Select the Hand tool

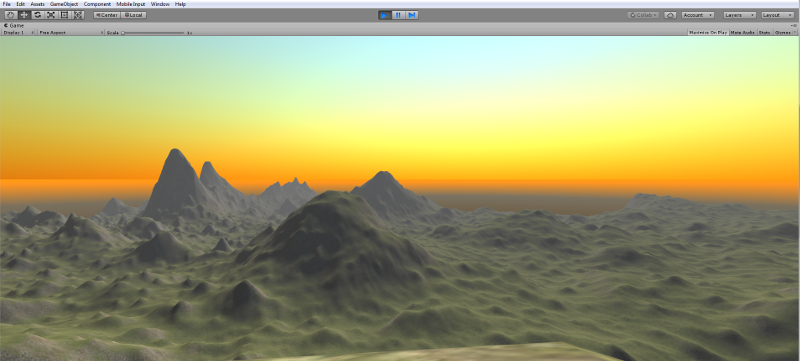click(10, 15)
